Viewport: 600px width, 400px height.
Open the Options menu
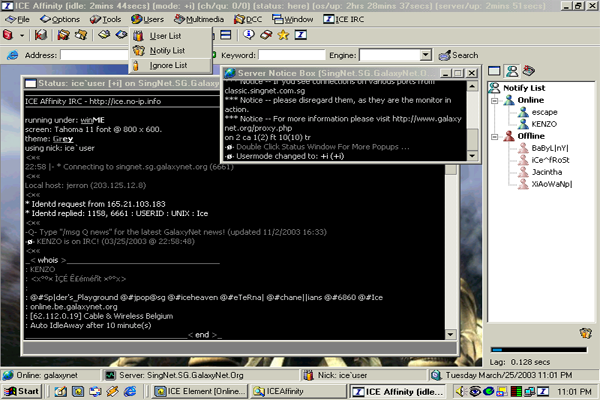pyautogui.click(x=60, y=19)
